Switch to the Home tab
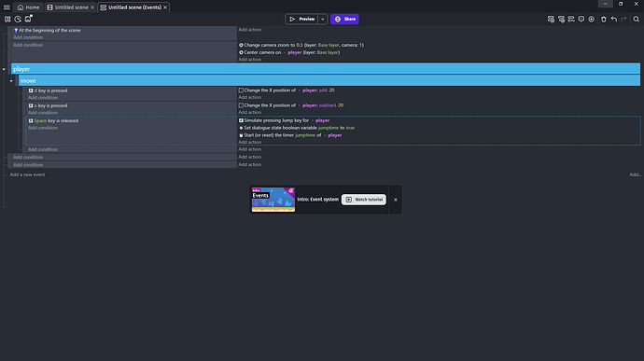This screenshot has height=361, width=644. coord(28,7)
